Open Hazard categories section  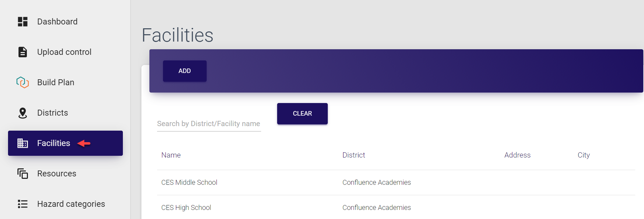71,204
